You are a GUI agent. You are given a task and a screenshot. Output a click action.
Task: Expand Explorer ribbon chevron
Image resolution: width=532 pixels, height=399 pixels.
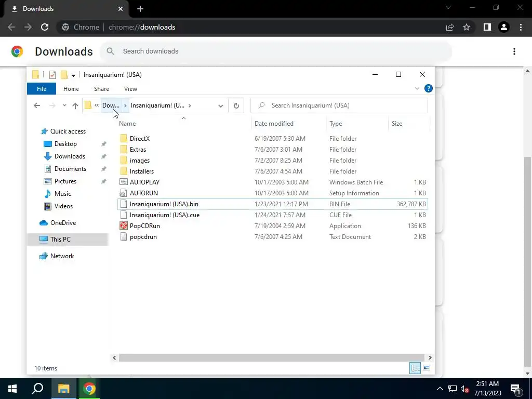417,88
